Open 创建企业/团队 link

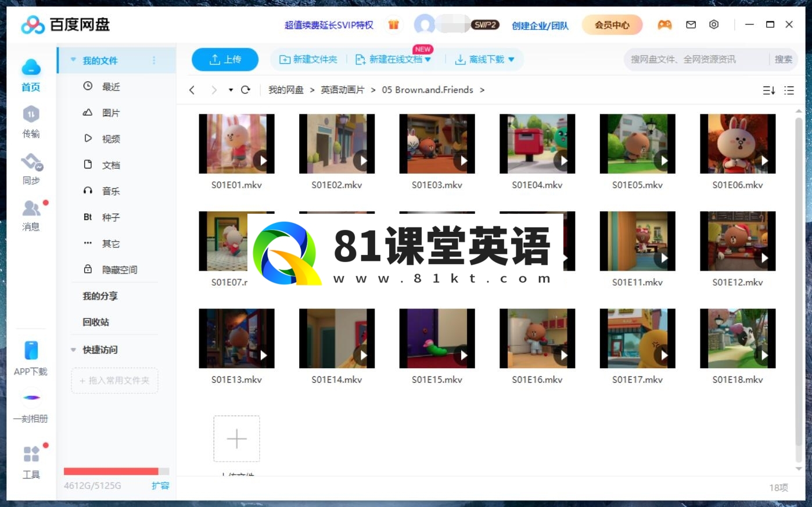540,26
